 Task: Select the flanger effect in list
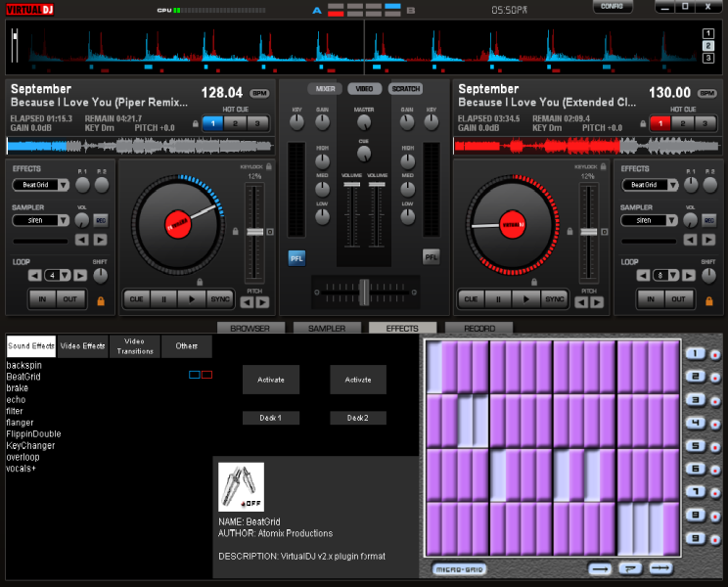tap(21, 423)
